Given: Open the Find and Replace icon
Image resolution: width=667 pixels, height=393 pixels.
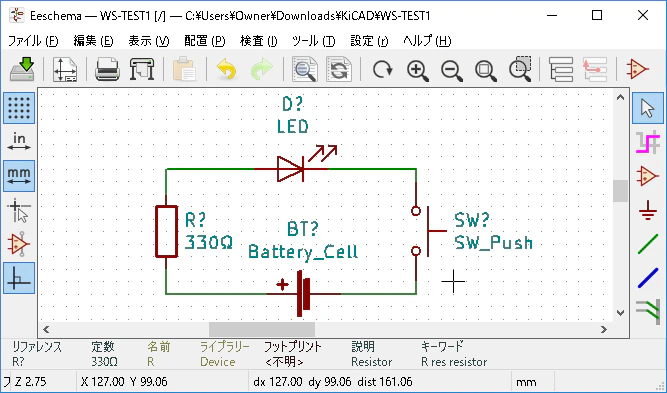Looking at the screenshot, I should point(339,69).
